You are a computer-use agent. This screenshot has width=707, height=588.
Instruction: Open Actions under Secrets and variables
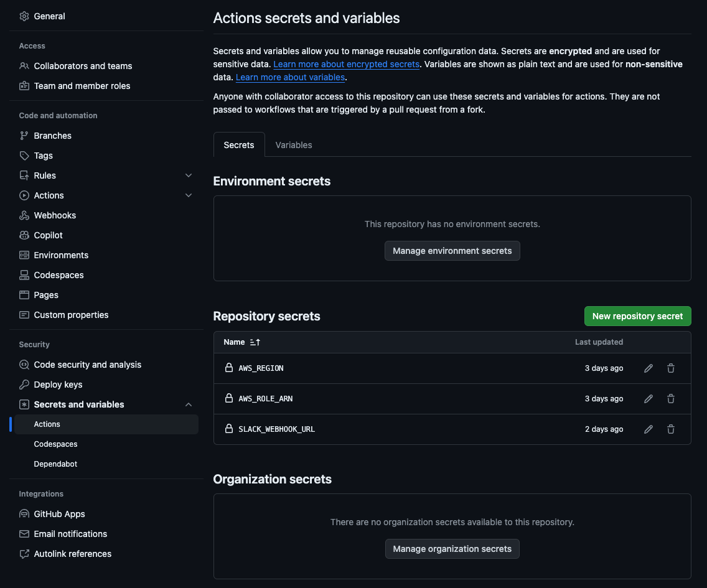point(106,424)
